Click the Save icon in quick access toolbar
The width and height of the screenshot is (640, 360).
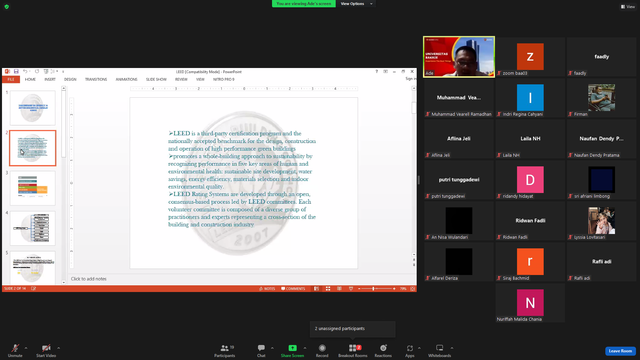(x=16, y=71)
